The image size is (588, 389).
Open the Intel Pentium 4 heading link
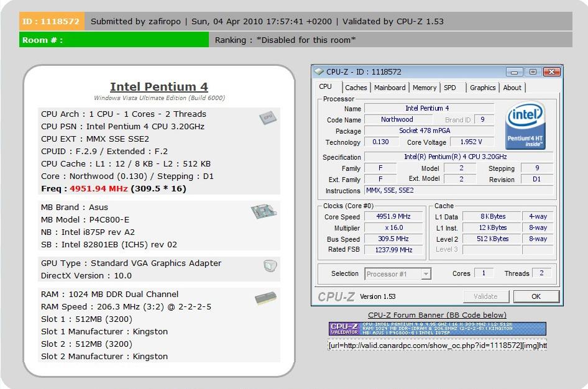[x=159, y=86]
